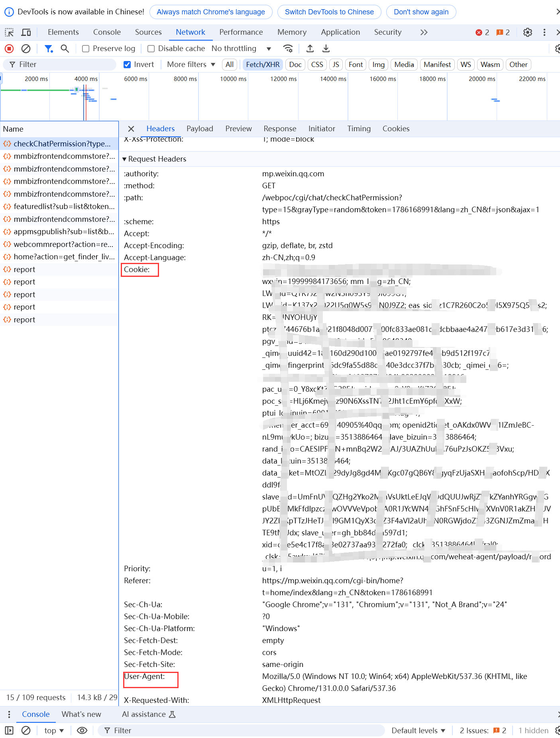Clear the network log

tap(26, 49)
